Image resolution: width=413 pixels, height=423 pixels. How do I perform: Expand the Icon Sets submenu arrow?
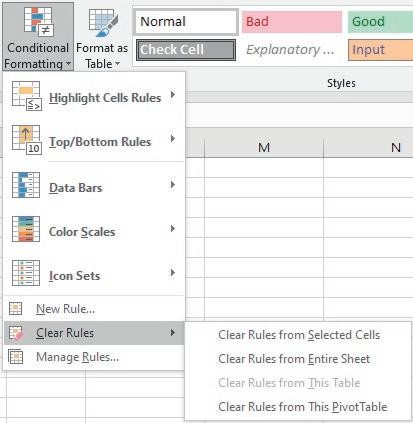pyautogui.click(x=173, y=273)
